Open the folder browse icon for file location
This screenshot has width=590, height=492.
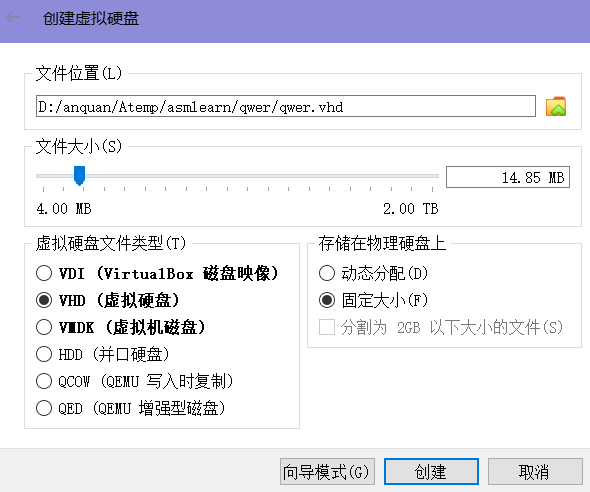point(556,106)
